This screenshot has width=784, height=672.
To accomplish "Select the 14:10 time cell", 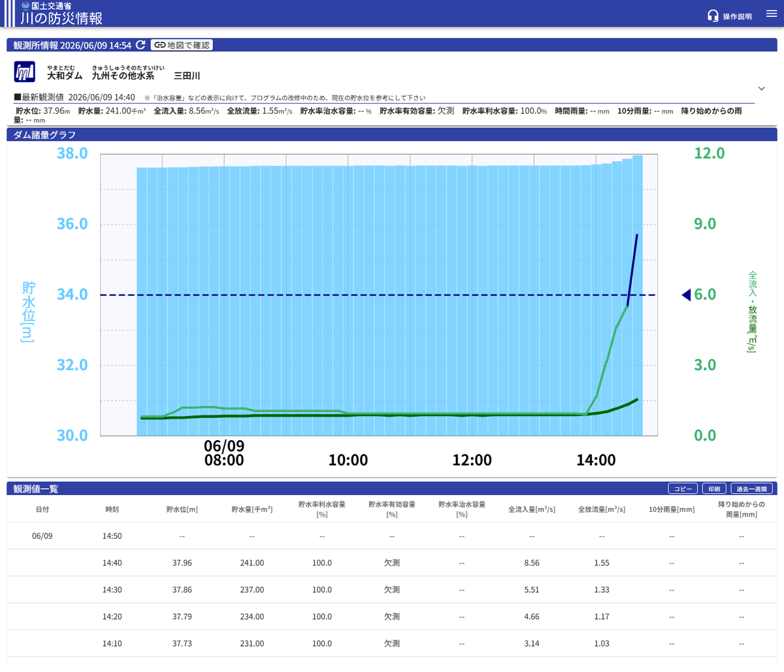I will pyautogui.click(x=112, y=643).
